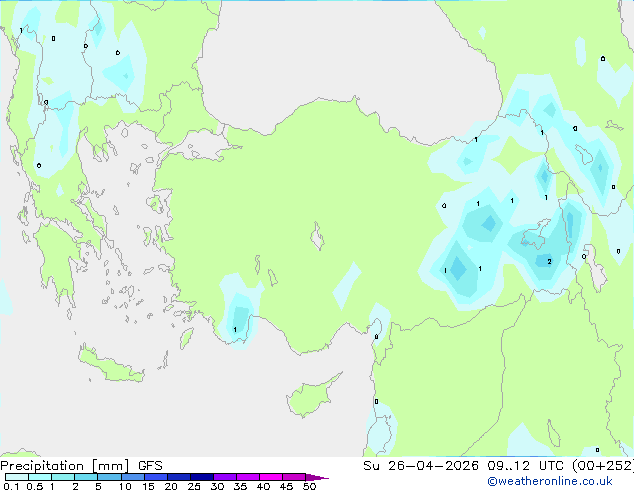634x490 pixels.
Task: Click the 'GFS' model label
Action: (x=150, y=466)
